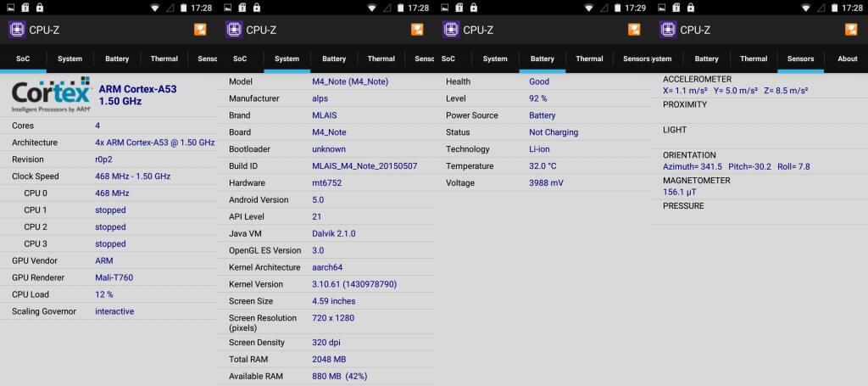The image size is (868, 386).
Task: Tap the Wi-Fi status icon above the Sensors screen
Action: click(805, 8)
